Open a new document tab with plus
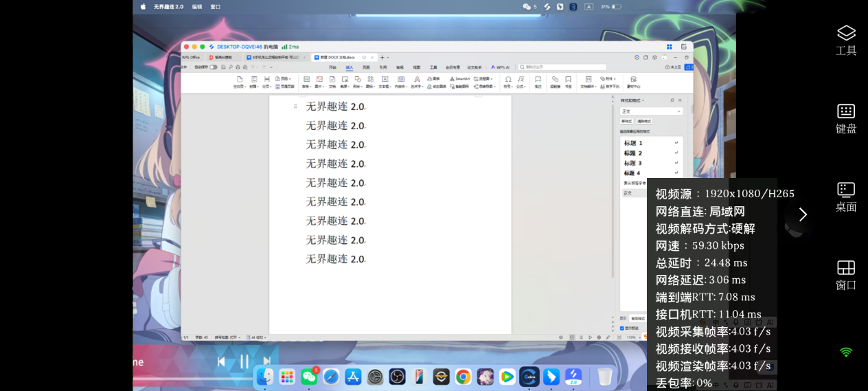 point(382,58)
